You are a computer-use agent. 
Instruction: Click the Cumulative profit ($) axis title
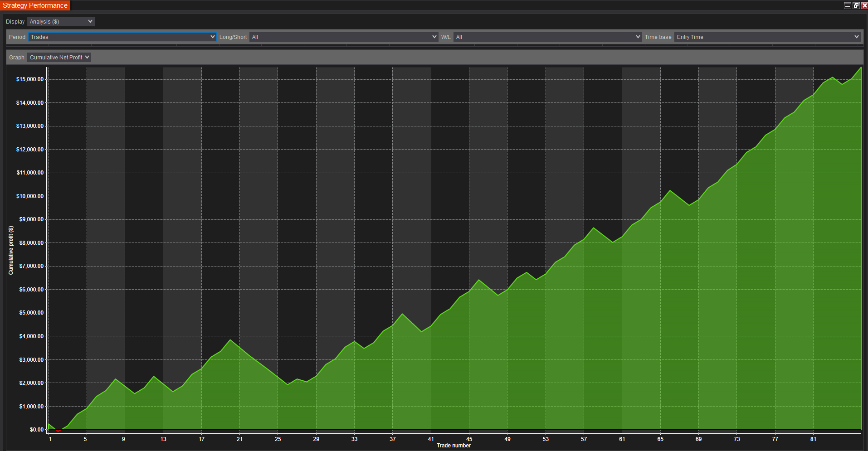[11, 251]
